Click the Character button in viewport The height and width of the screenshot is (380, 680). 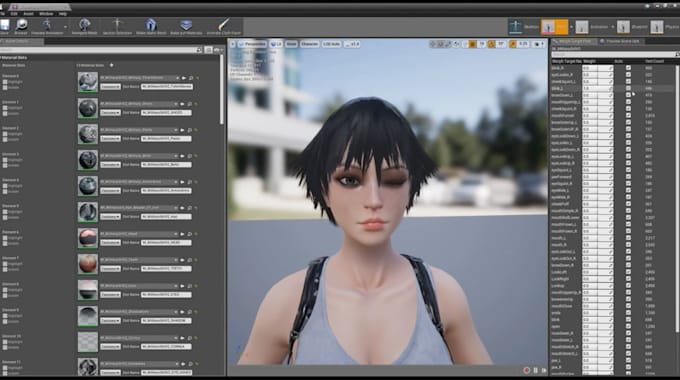[x=310, y=44]
